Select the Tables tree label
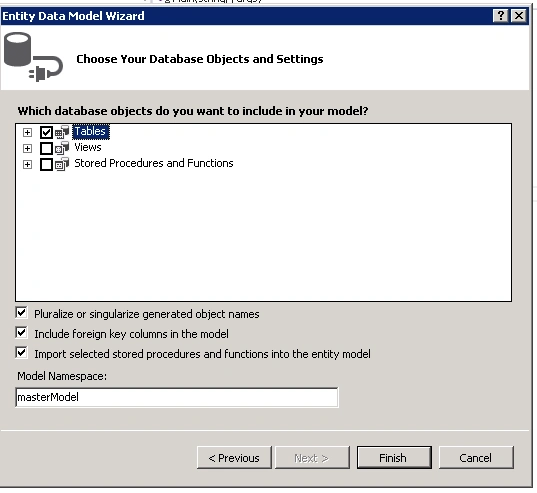Screen dimensions: 537x493 pos(91,131)
